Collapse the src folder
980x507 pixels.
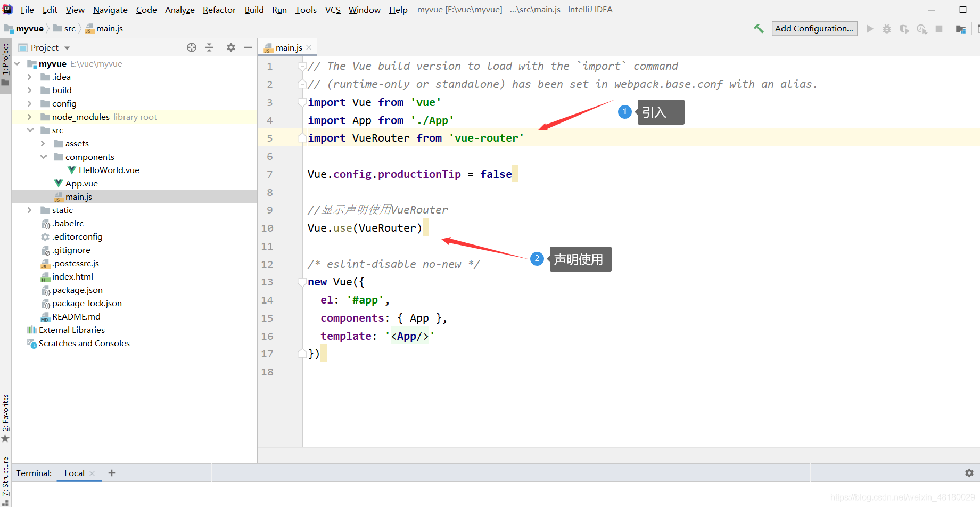(30, 130)
